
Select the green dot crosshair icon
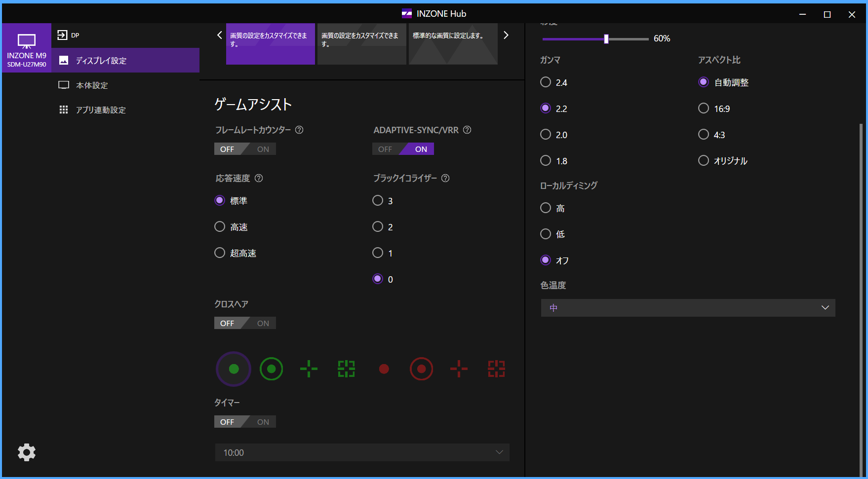pos(234,369)
